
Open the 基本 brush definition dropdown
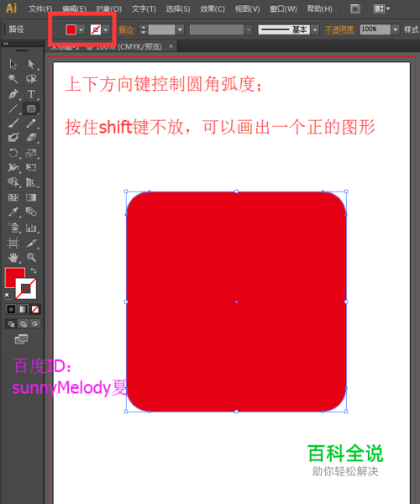(315, 29)
